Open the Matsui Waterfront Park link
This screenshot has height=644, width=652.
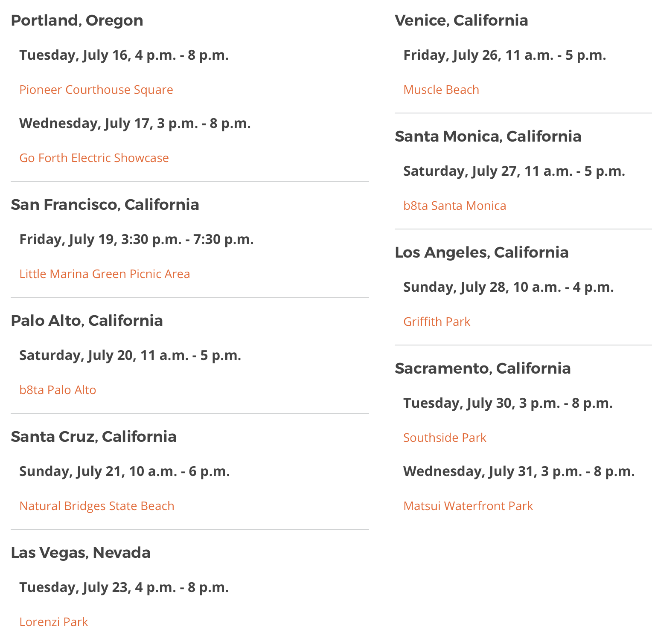468,506
